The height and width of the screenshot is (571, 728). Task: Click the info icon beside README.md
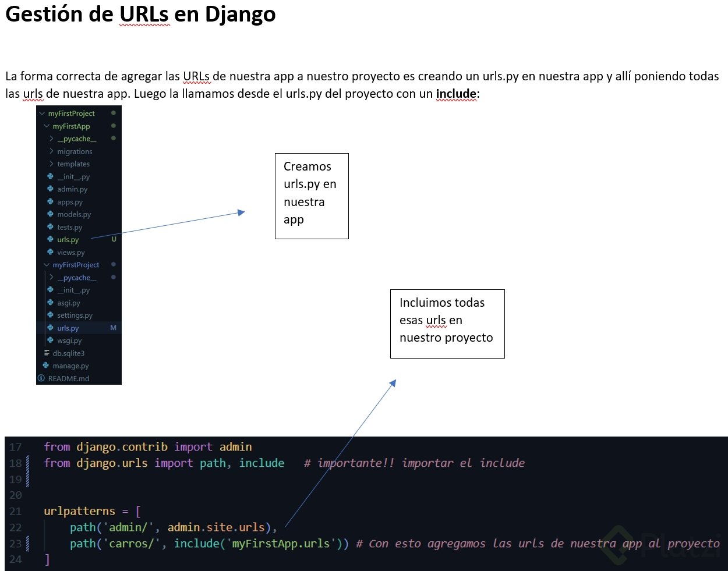pyautogui.click(x=41, y=378)
